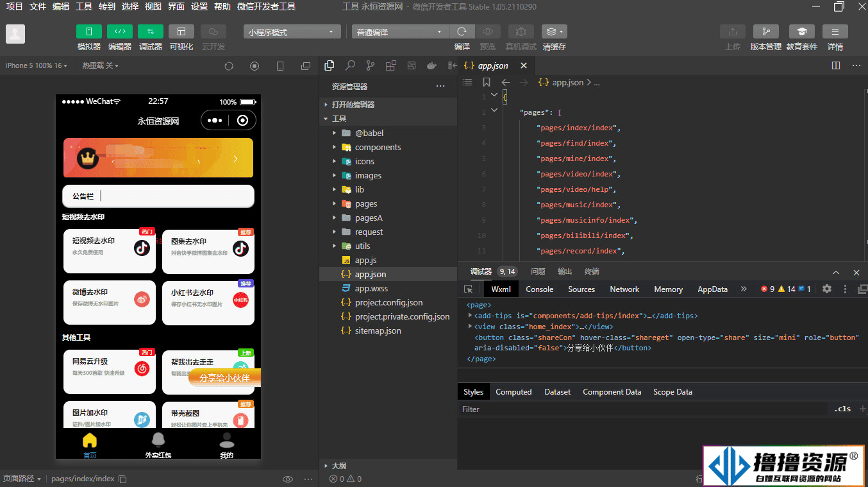
Task: Open the project.config.json file
Action: click(x=388, y=302)
